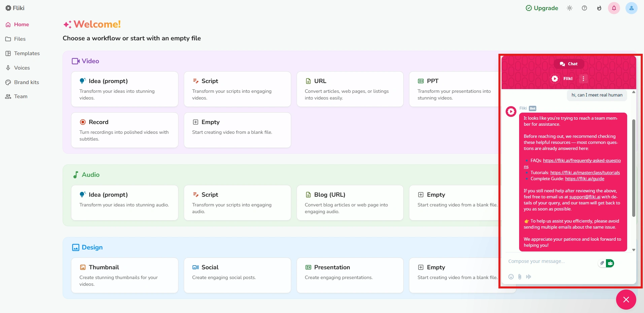Open the masterclass tutorials link
Screen dimensions: 644x313
coord(585,173)
